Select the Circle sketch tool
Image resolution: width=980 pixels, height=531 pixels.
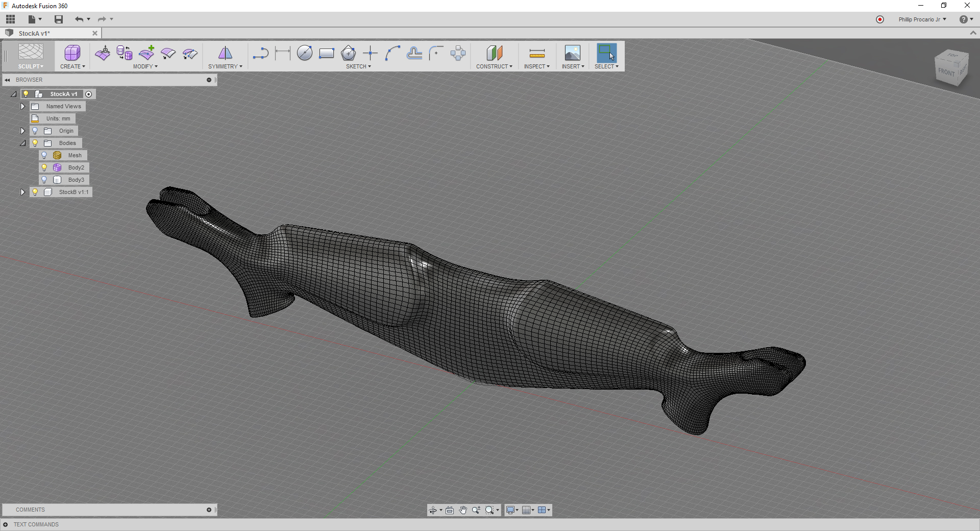305,53
